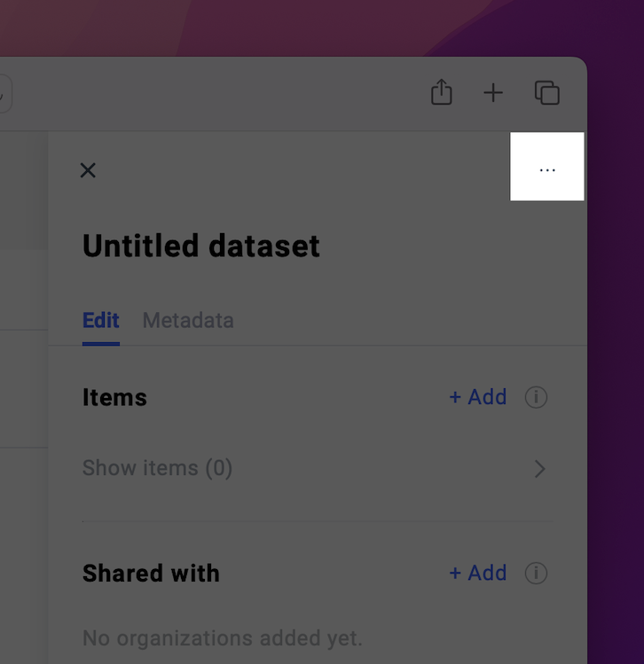This screenshot has width=644, height=664.
Task: Open the Safari share sheet icon
Action: (x=442, y=92)
